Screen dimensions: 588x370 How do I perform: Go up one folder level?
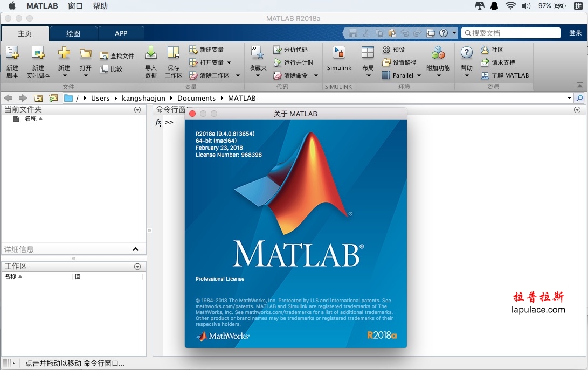click(38, 98)
